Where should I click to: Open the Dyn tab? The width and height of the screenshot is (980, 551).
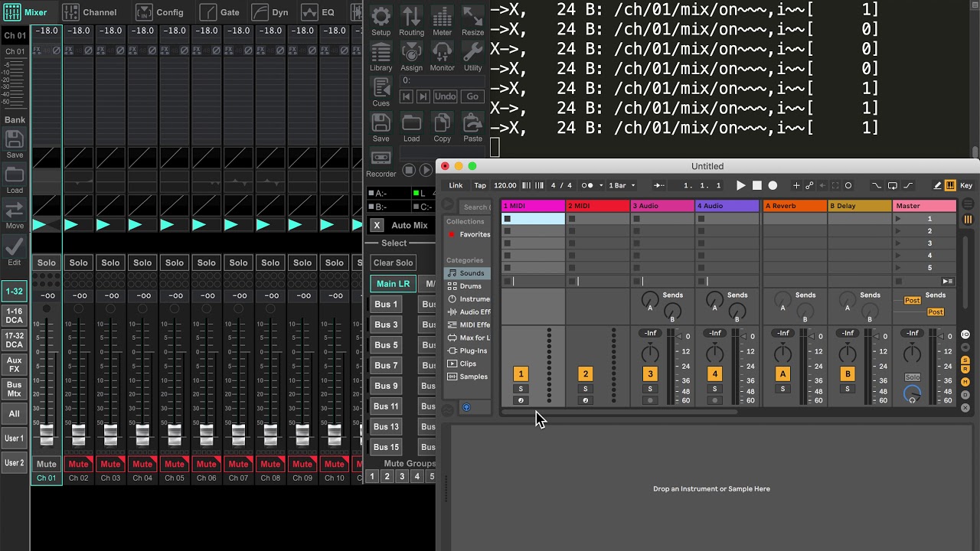tap(270, 12)
